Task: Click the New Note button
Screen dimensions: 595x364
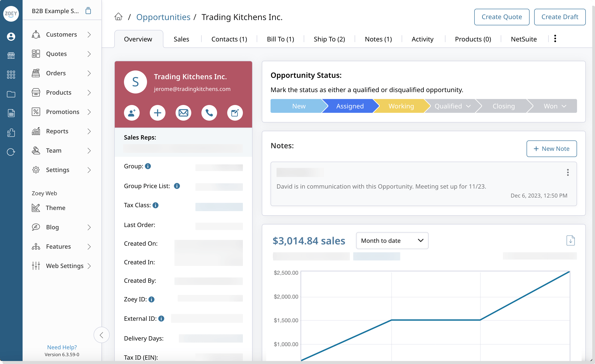Action: [x=551, y=149]
